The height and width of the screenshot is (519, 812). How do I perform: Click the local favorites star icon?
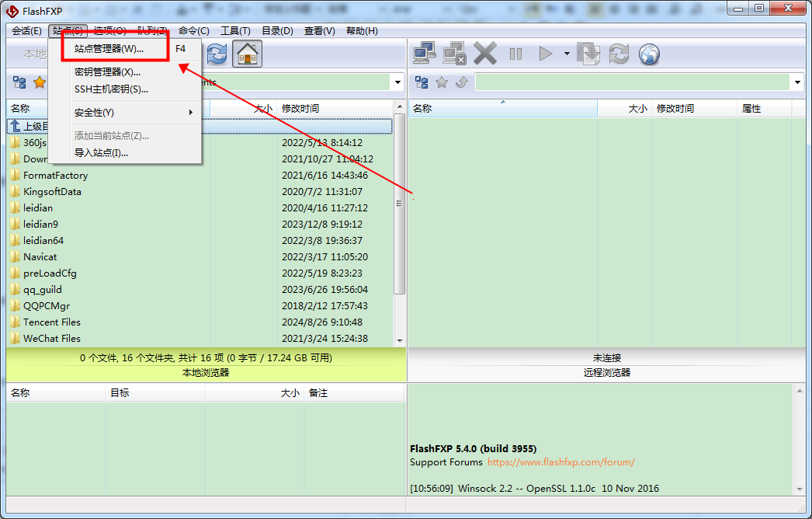tap(40, 82)
